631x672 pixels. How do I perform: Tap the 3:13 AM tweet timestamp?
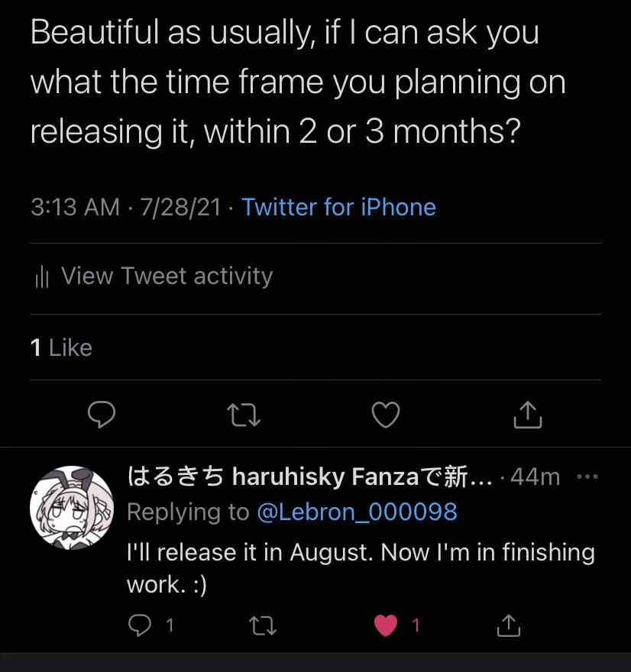tap(75, 207)
